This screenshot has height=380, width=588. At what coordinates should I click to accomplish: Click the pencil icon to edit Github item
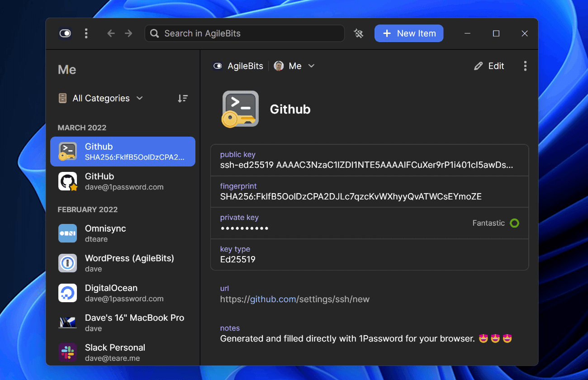(479, 66)
